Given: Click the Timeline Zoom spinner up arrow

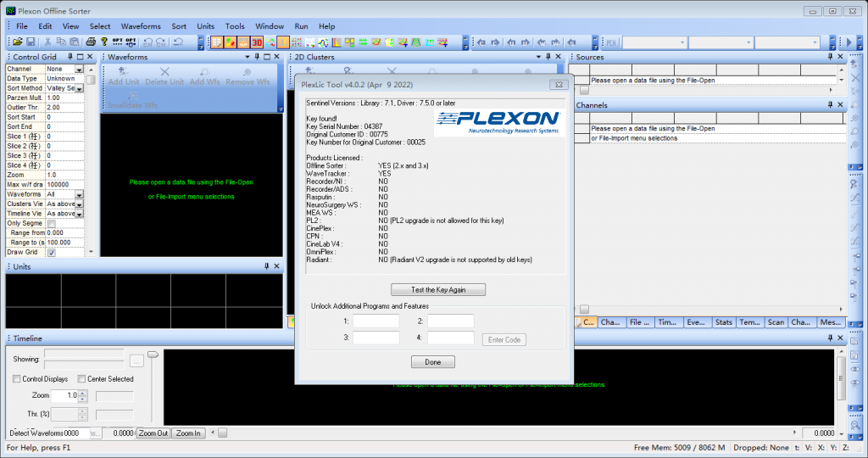Looking at the screenshot, I should (83, 393).
